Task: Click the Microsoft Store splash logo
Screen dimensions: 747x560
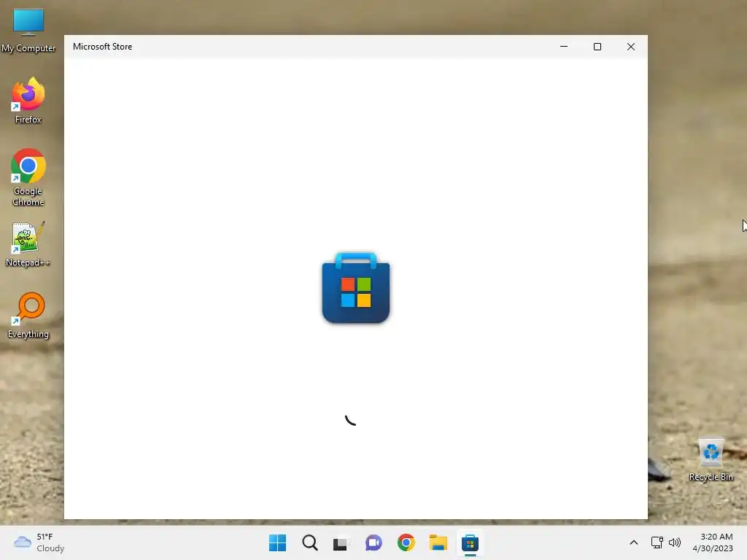Action: point(356,288)
